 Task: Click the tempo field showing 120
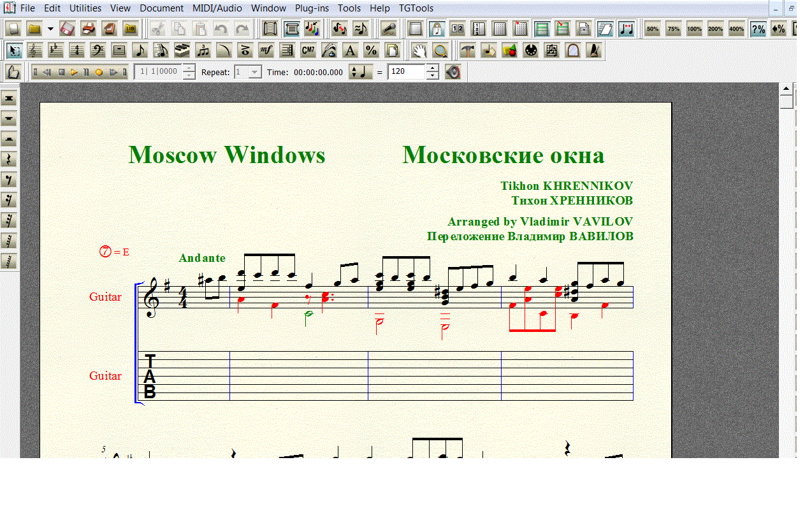(x=406, y=72)
